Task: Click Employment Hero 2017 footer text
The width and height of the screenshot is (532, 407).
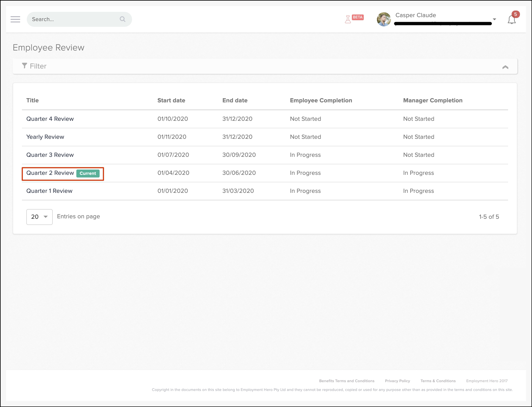Action: [x=487, y=381]
